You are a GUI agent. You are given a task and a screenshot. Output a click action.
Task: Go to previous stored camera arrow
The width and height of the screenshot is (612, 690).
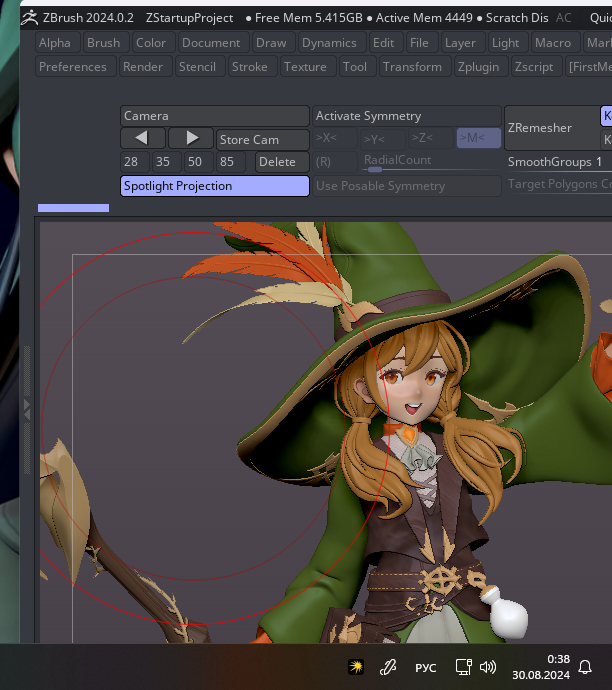click(x=143, y=139)
